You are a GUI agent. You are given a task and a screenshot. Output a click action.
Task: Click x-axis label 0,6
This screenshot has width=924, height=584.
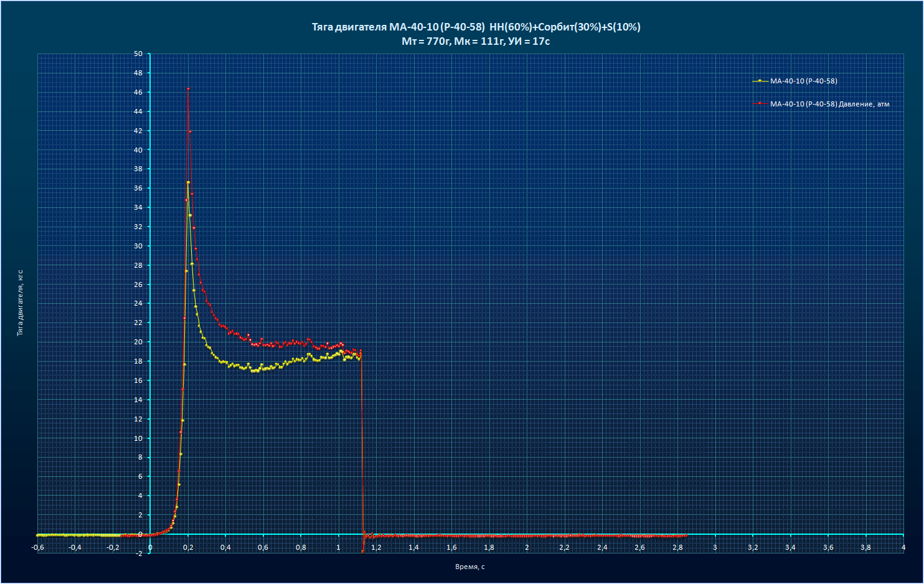click(263, 547)
